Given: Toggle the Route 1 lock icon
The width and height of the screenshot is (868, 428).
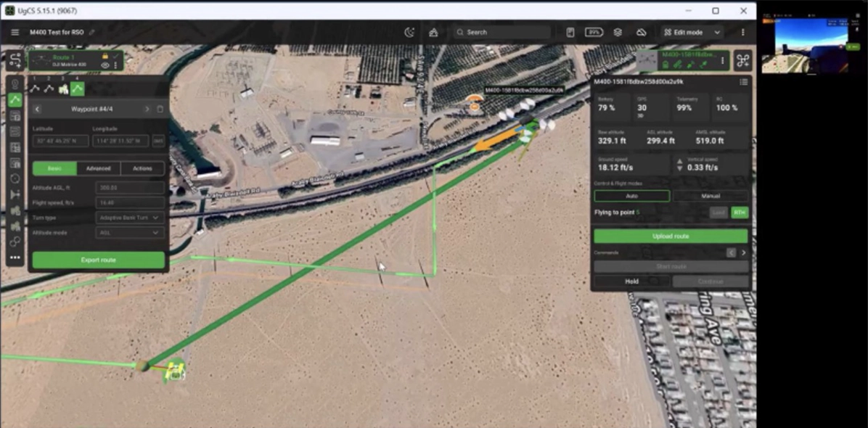Looking at the screenshot, I should pyautogui.click(x=105, y=57).
